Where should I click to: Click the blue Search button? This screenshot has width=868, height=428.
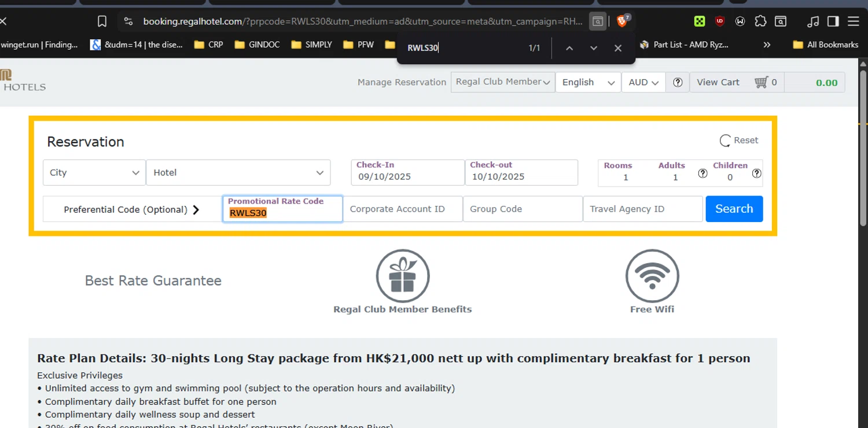tap(734, 209)
